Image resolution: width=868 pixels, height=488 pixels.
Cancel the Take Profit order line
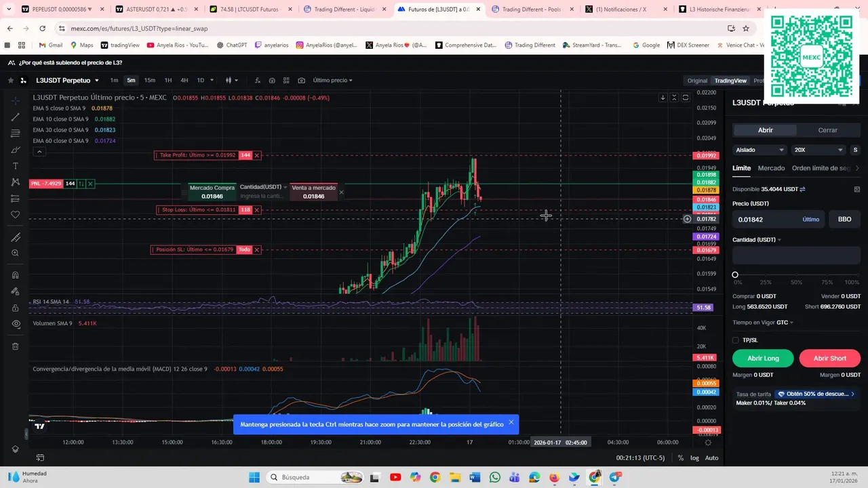[x=257, y=155]
